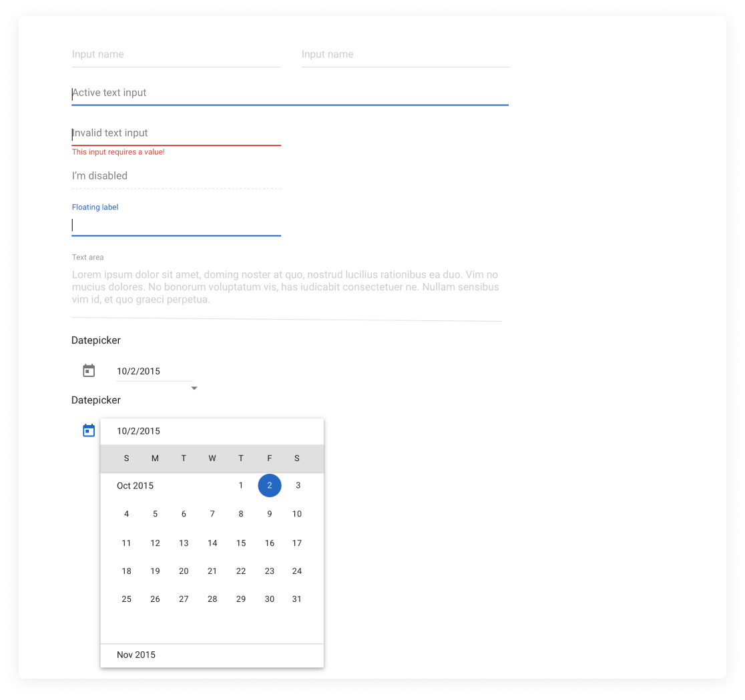
Task: Click inside the Lorem ipsum text area
Action: click(286, 288)
